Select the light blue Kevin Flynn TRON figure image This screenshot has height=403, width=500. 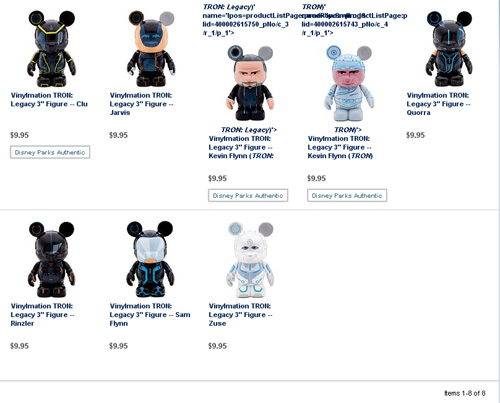click(x=349, y=83)
